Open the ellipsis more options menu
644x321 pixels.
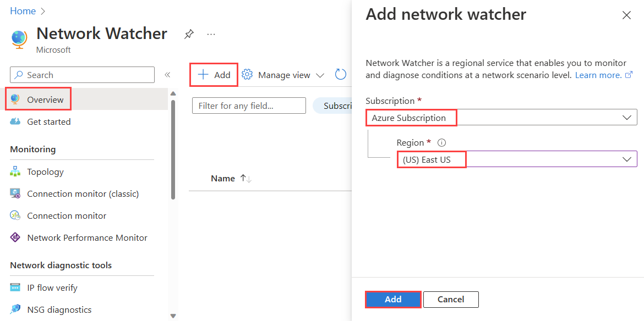point(211,34)
